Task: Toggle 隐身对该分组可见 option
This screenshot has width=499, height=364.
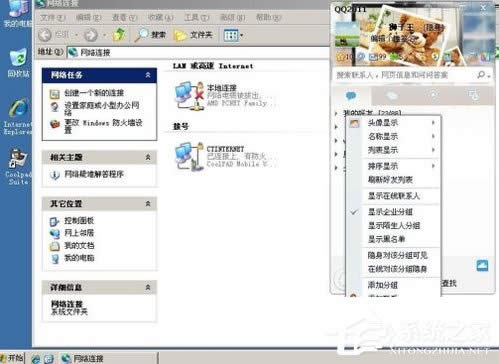Action: coord(401,255)
